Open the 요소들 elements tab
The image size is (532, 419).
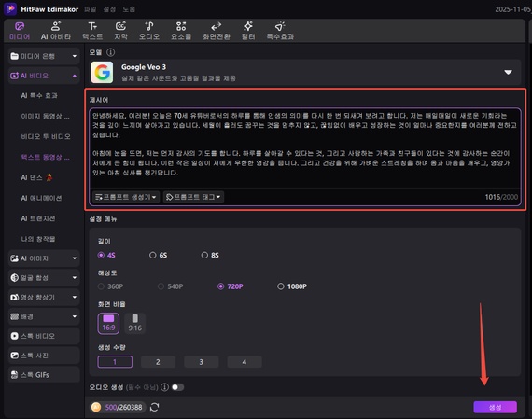click(x=181, y=31)
